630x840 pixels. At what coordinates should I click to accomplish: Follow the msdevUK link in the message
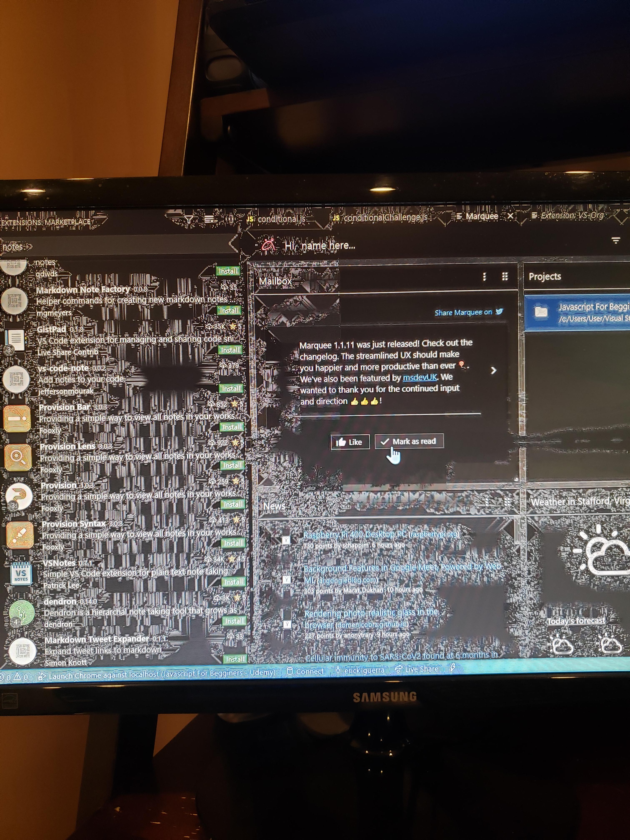point(420,377)
